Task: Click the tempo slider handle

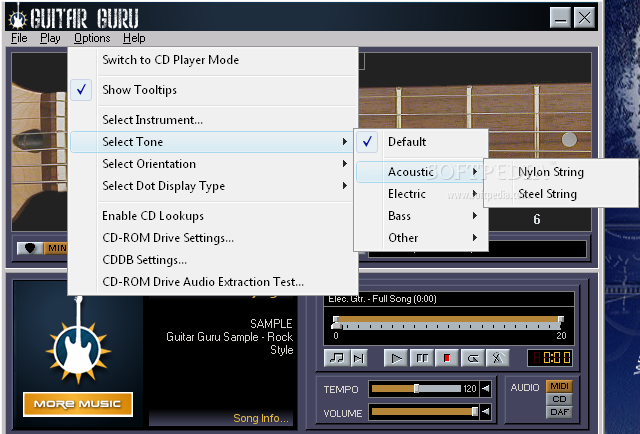Action: point(416,389)
